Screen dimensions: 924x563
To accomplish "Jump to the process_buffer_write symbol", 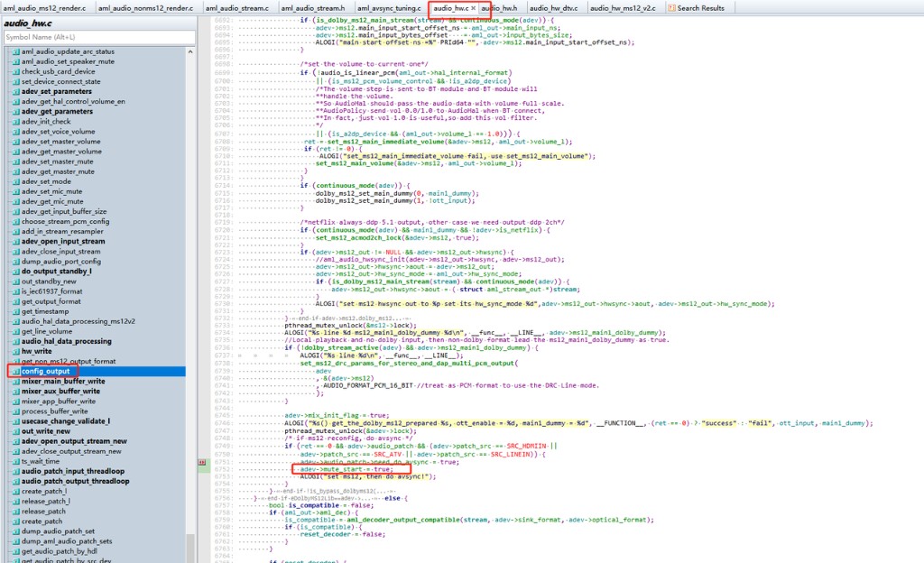I will pyautogui.click(x=55, y=412).
